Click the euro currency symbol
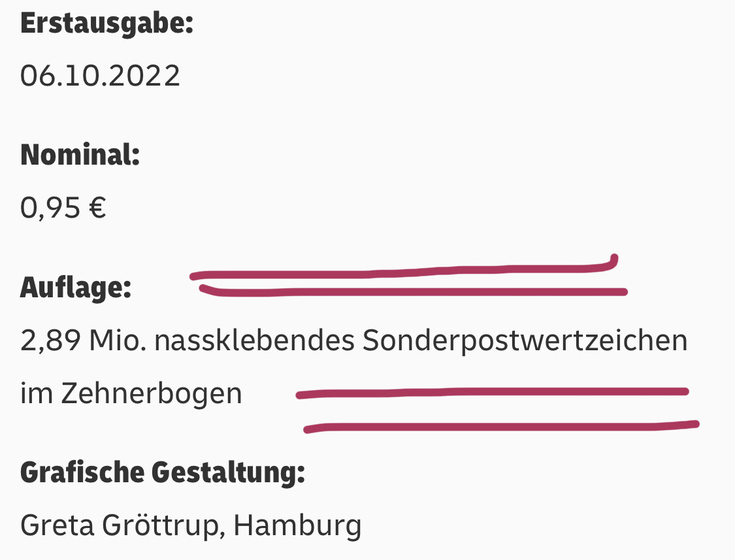735x560 pixels. (97, 208)
